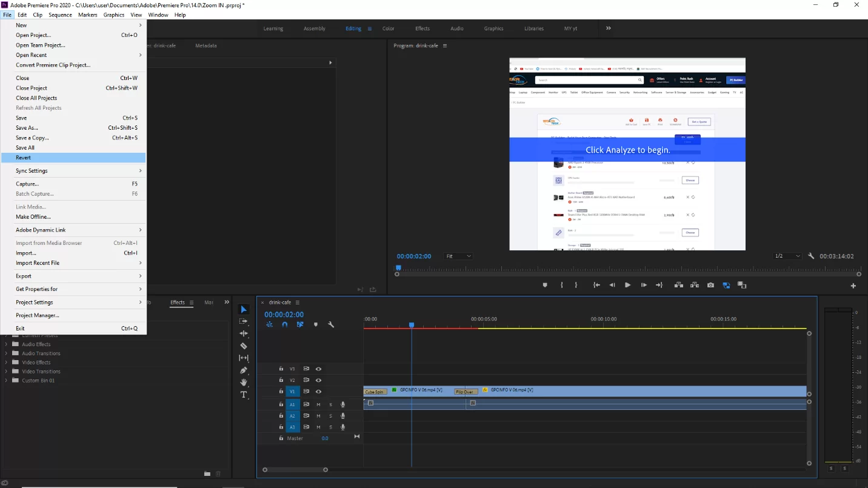Open Program monitor Button Editor plus
Viewport: 868px width, 488px height.
click(853, 286)
